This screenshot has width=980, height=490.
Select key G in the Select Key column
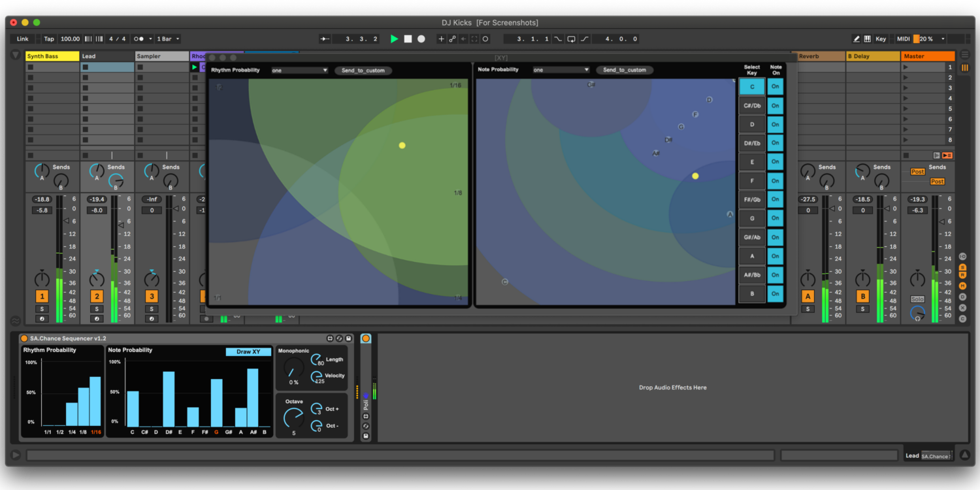[x=752, y=219]
